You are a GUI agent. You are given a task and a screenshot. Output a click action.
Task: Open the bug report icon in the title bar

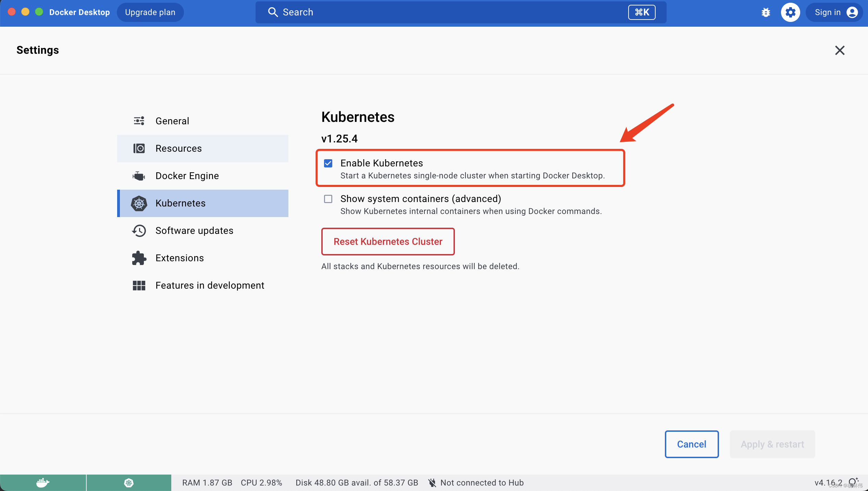tap(765, 12)
